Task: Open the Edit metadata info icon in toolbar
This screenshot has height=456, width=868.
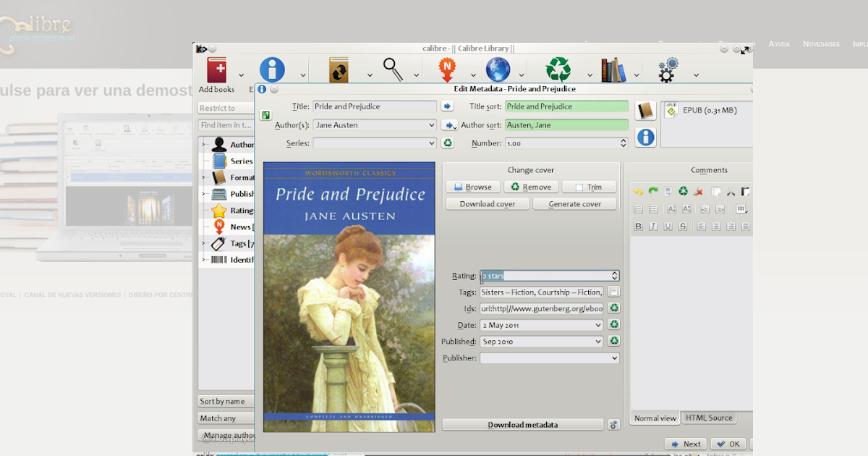Action: pos(272,70)
